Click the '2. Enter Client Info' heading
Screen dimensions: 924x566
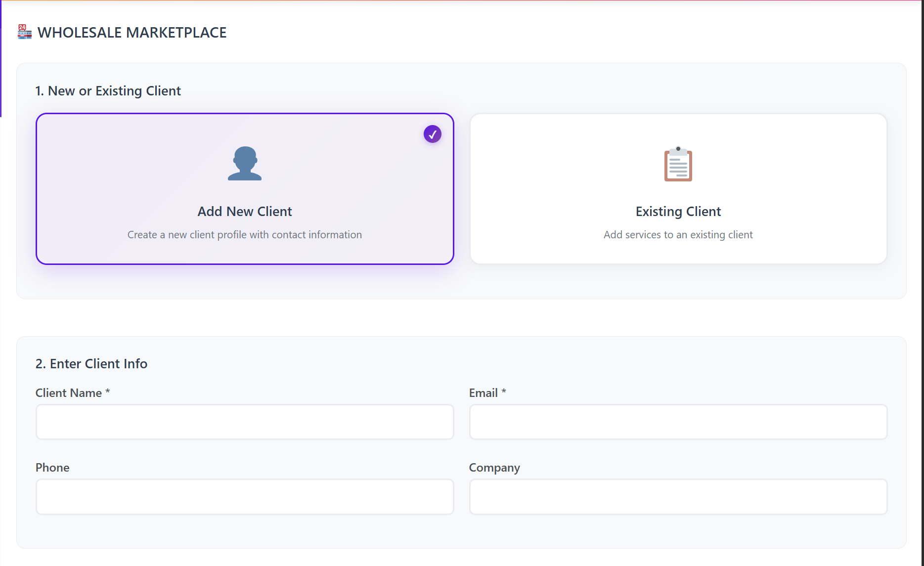91,364
